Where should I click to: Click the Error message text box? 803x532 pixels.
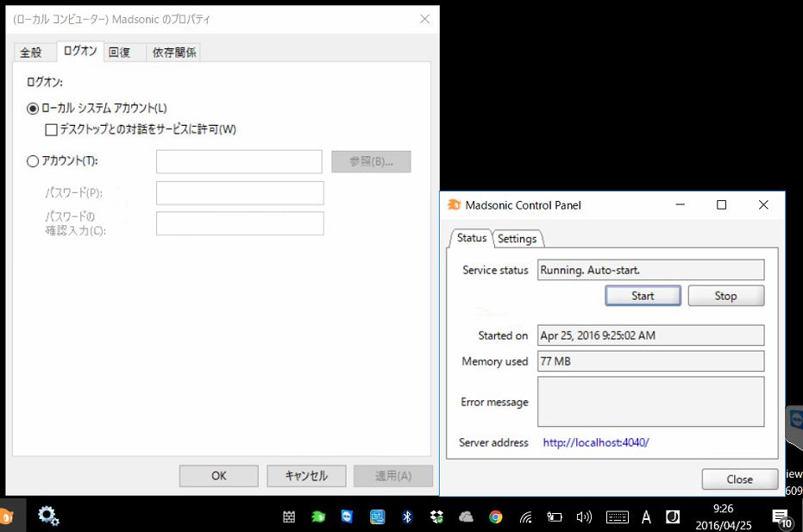650,401
